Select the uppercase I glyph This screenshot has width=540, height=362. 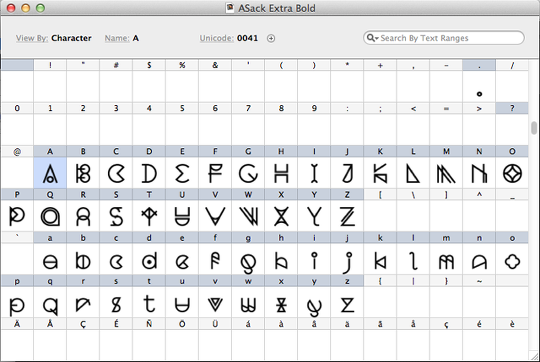point(314,173)
